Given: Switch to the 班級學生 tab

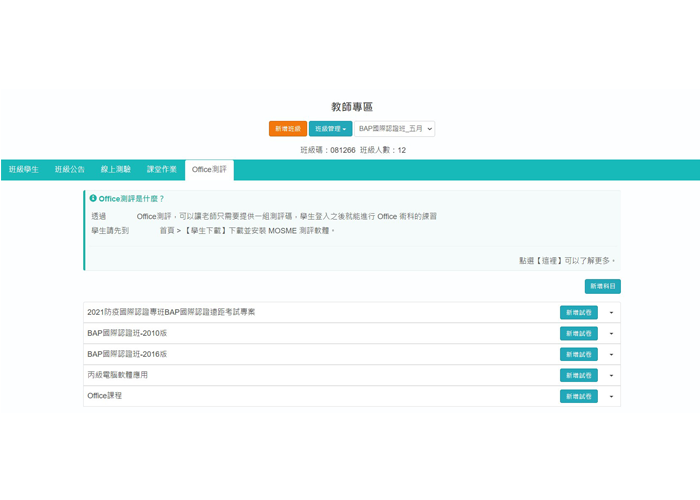Looking at the screenshot, I should [x=24, y=170].
